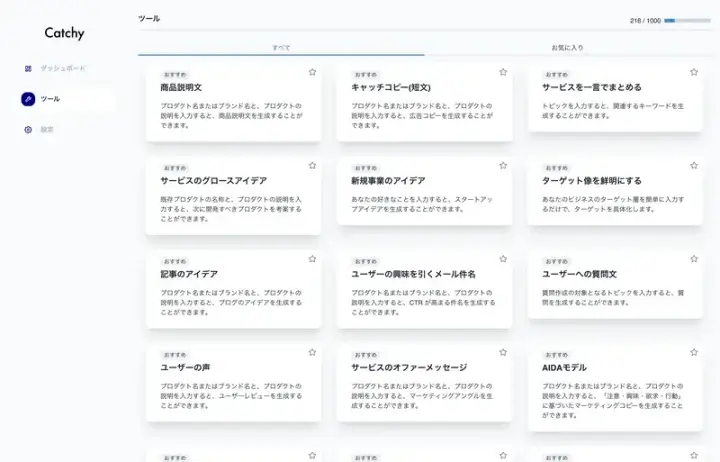
Task: Open the ターゲット像を鮮明にする tool card
Action: click(x=614, y=195)
